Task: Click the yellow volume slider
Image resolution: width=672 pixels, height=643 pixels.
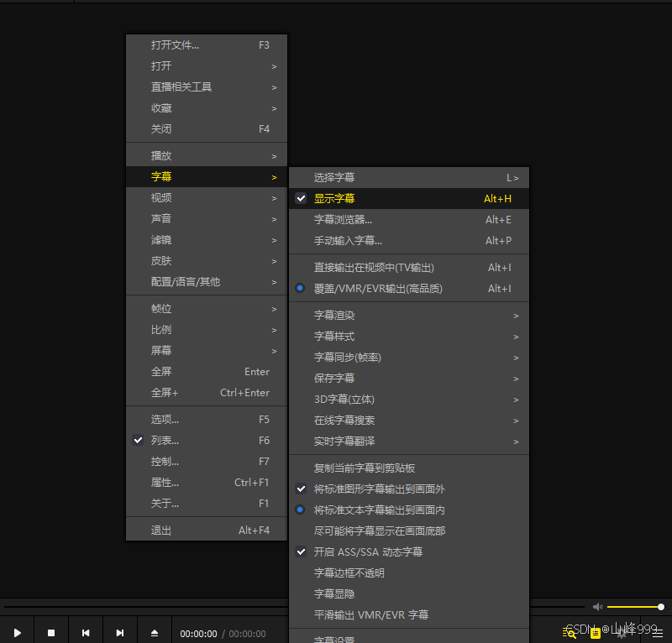Action: tap(636, 607)
